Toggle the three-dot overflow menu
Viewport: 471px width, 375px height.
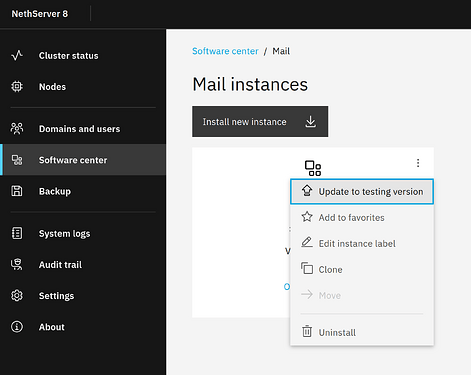pyautogui.click(x=418, y=163)
